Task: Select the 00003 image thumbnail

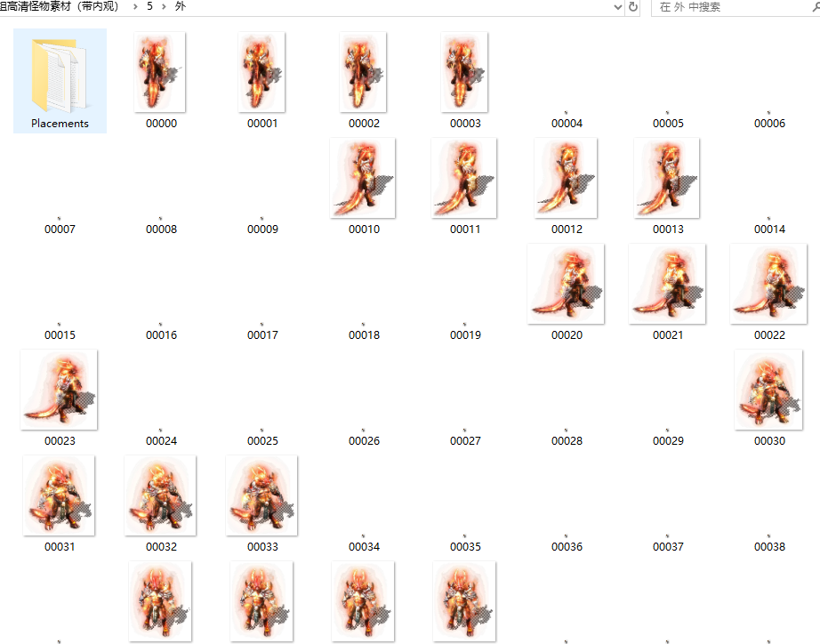Action: pos(464,72)
